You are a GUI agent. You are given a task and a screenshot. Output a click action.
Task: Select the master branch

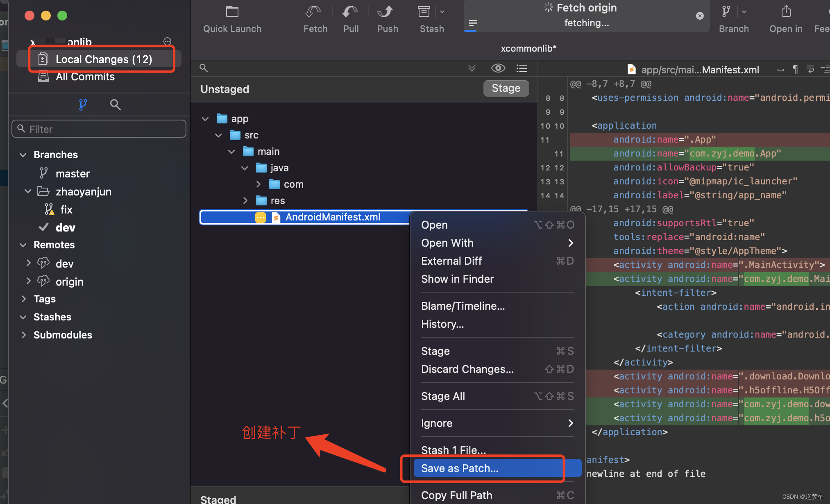point(73,174)
